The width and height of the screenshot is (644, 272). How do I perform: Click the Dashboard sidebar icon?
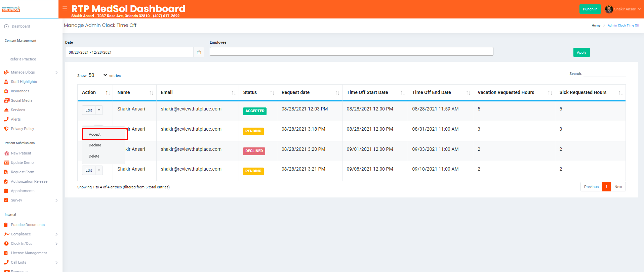click(6, 26)
